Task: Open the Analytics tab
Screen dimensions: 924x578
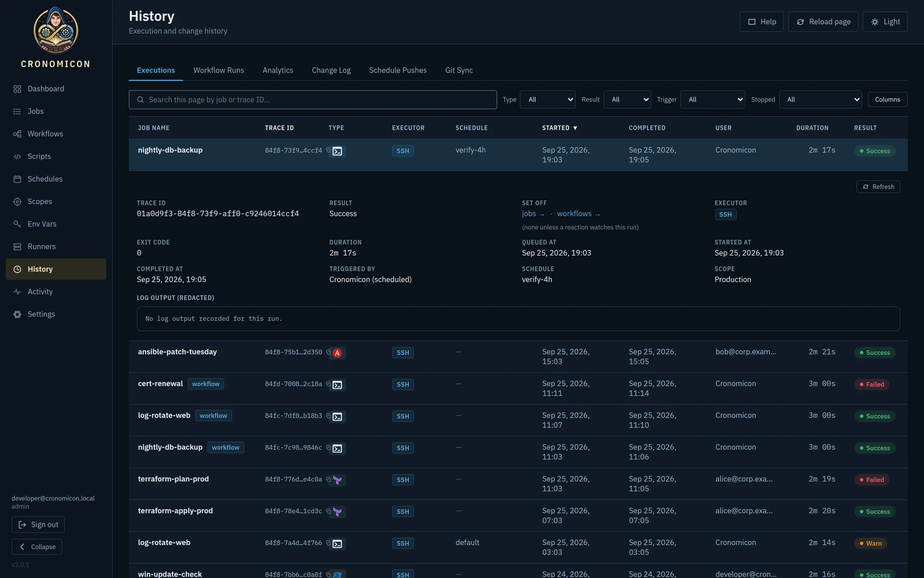Action: coord(278,70)
